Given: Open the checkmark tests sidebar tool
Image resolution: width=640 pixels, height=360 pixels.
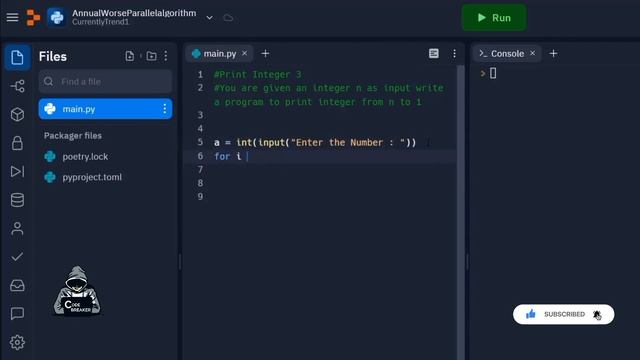Looking at the screenshot, I should tap(17, 257).
